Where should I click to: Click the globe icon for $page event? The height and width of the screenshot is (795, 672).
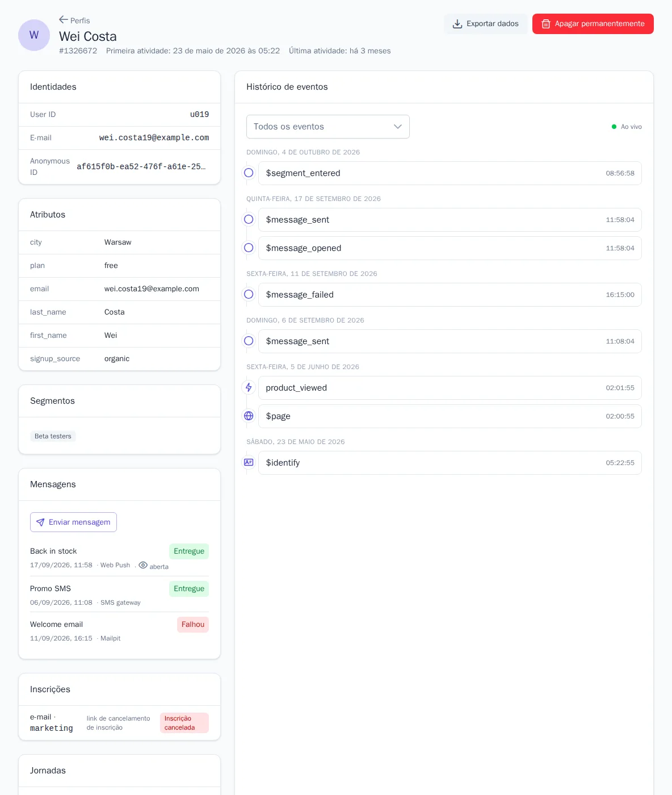pos(249,416)
